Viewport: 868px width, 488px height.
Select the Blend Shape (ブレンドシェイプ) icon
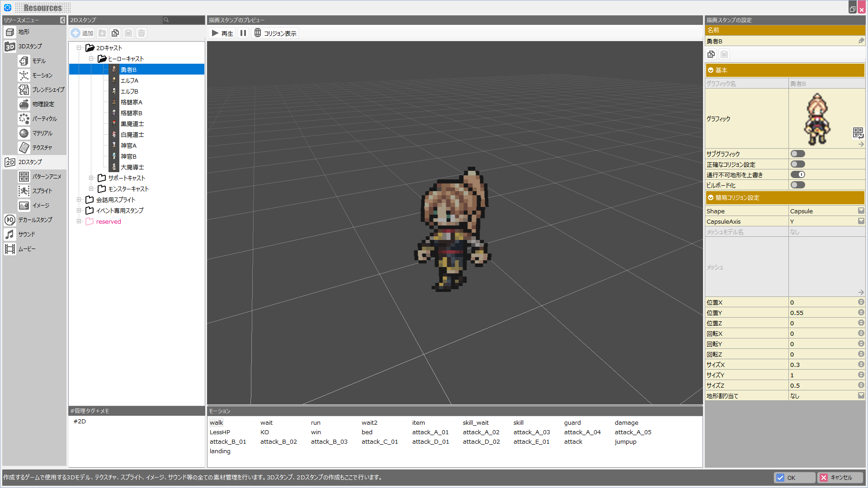point(24,90)
